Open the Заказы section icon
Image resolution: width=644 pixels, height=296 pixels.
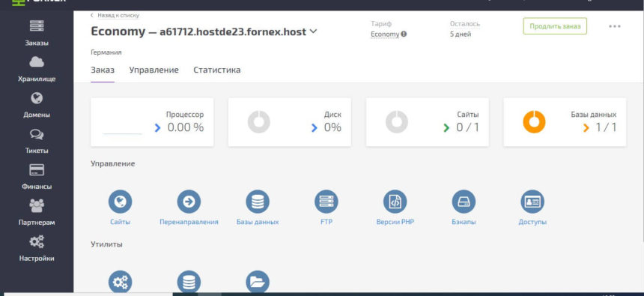coord(37,26)
